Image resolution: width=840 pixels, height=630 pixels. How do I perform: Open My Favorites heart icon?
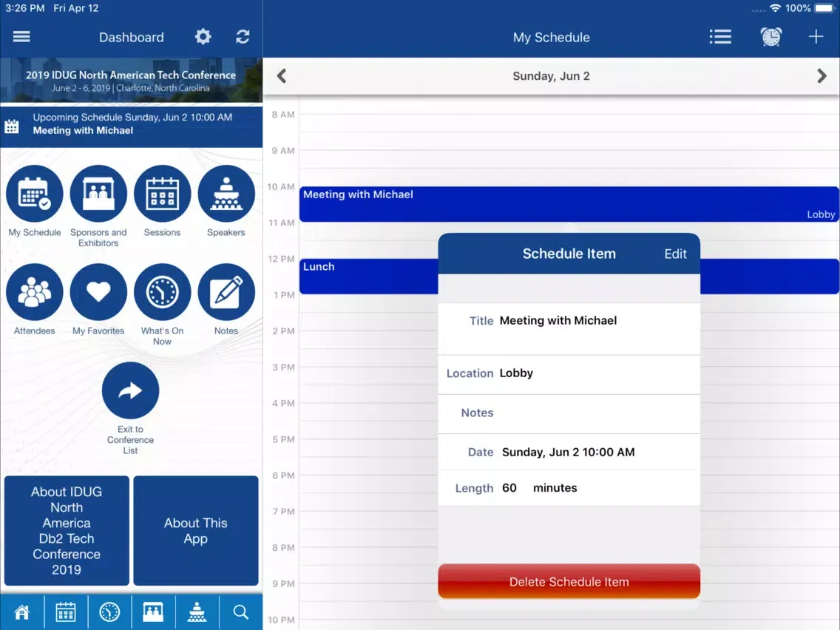(x=98, y=292)
